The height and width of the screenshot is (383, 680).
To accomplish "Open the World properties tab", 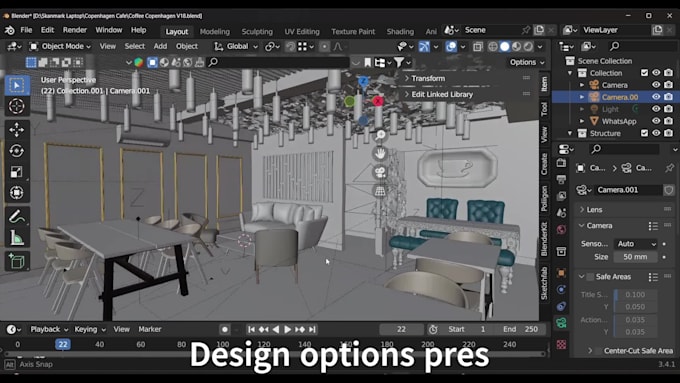I will (x=561, y=229).
